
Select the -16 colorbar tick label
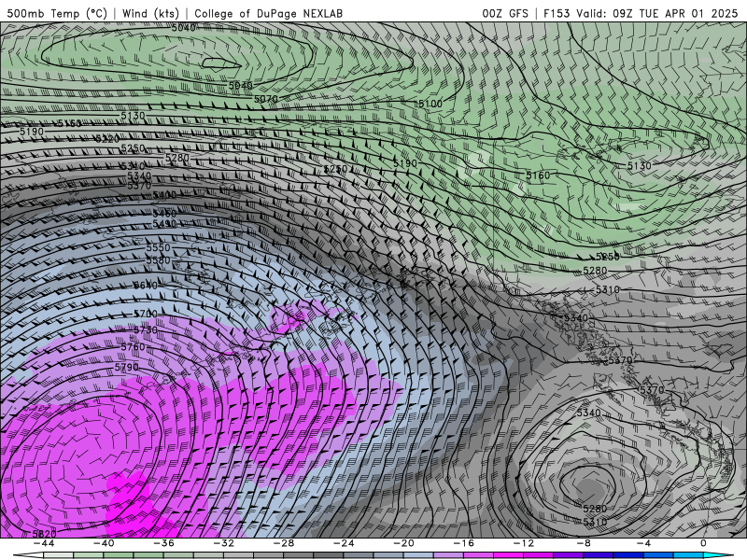coord(463,543)
